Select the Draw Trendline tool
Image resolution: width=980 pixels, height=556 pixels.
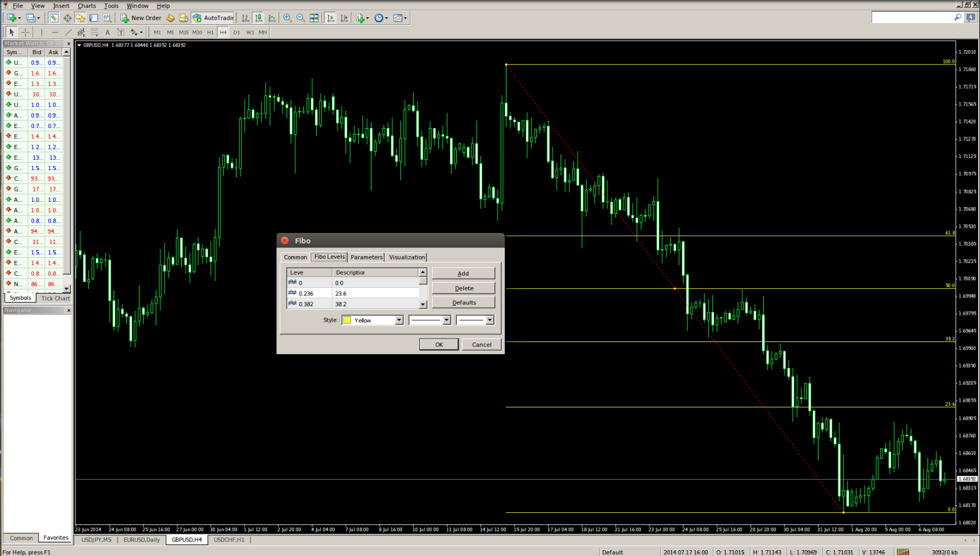68,32
